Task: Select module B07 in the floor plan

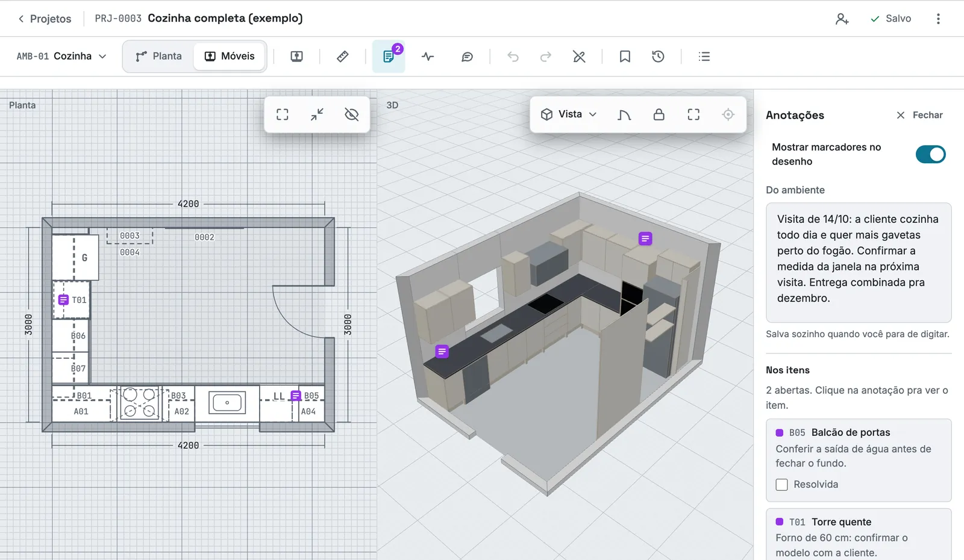Action: pyautogui.click(x=70, y=368)
